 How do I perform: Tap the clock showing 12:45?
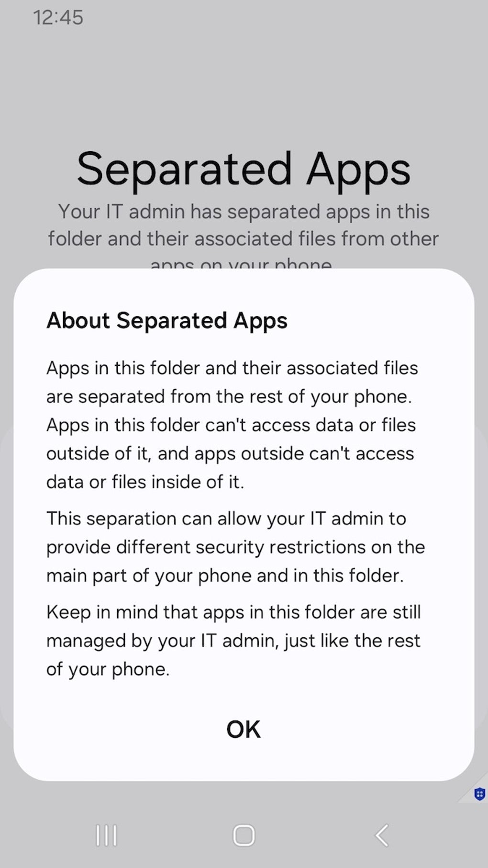[x=57, y=17]
